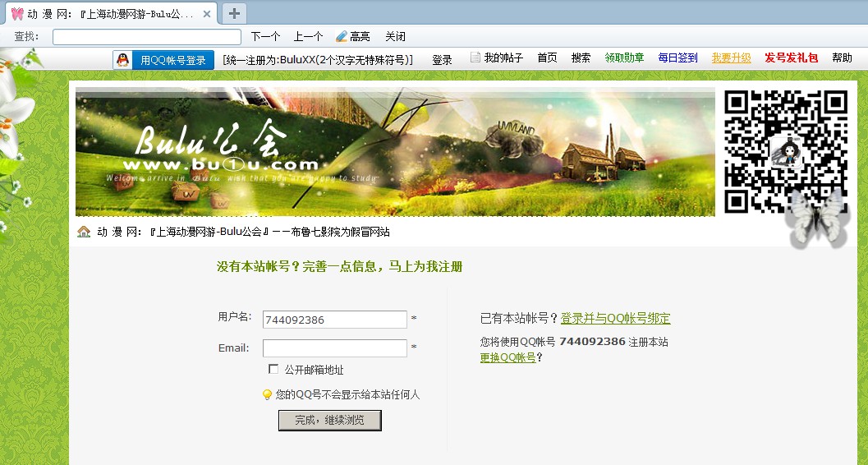Screen dimensions: 868x465
Task: Click the butterfly decoration below QR code
Action: point(817,219)
